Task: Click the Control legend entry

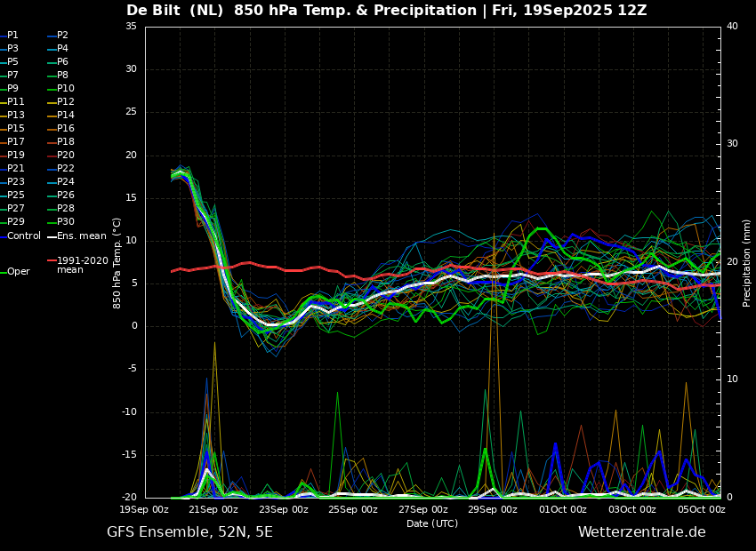Action: (x=20, y=236)
